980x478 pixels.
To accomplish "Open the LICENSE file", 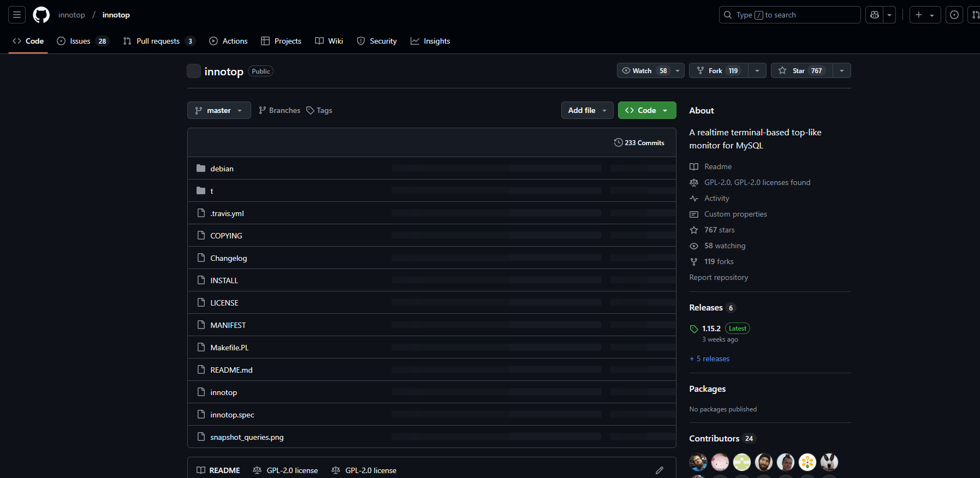I will pyautogui.click(x=224, y=303).
